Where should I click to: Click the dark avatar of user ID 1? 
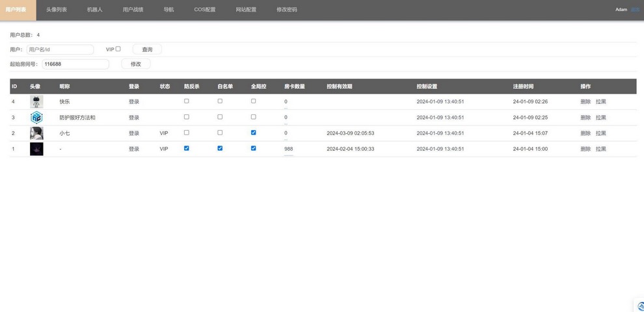pyautogui.click(x=36, y=149)
